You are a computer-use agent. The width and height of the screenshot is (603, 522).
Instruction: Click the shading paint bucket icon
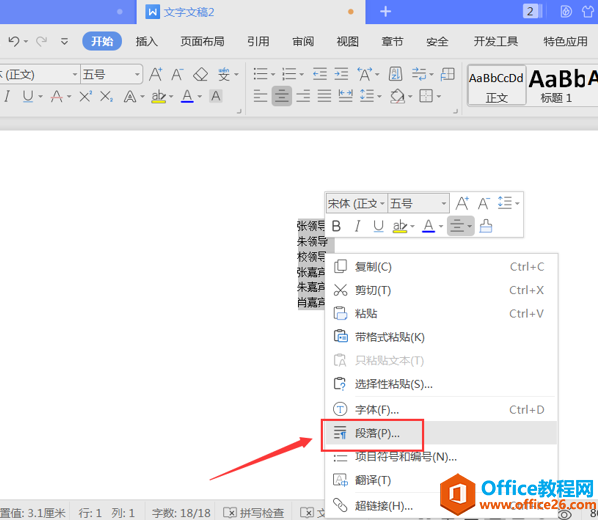click(x=397, y=96)
